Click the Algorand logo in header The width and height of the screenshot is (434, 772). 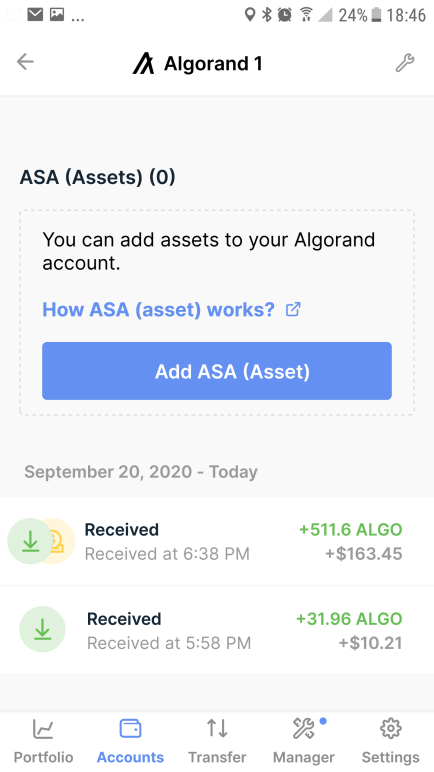[x=143, y=64]
